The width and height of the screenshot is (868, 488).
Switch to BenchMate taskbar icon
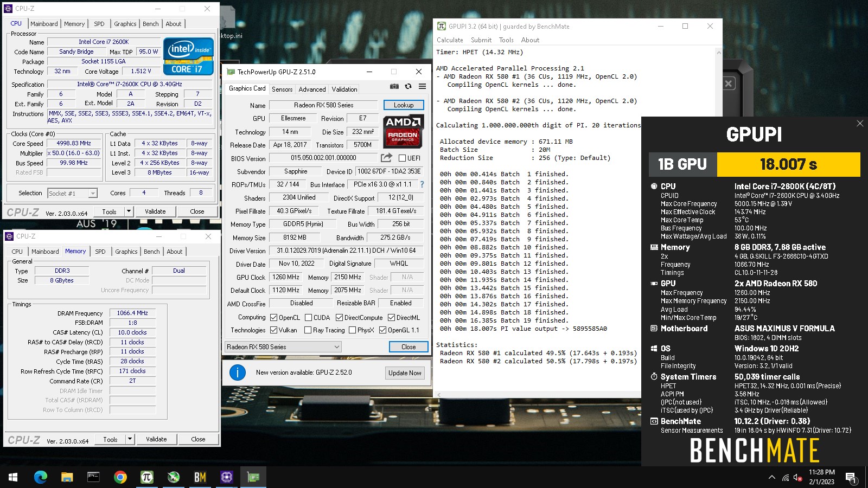point(200,477)
